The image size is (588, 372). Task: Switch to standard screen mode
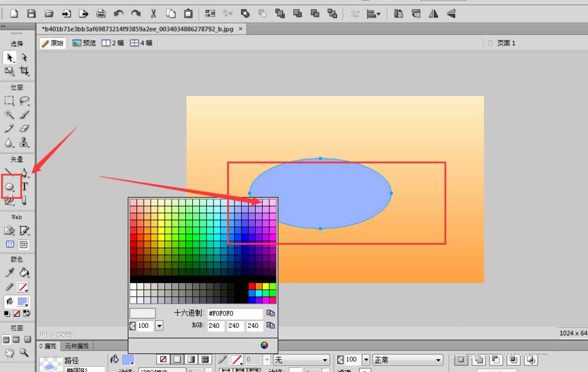coord(6,340)
